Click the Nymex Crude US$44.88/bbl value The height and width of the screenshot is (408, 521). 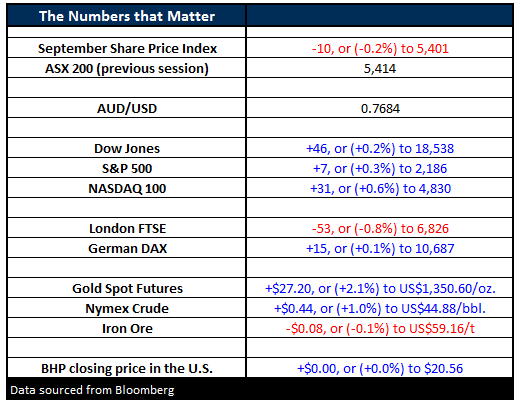click(380, 308)
